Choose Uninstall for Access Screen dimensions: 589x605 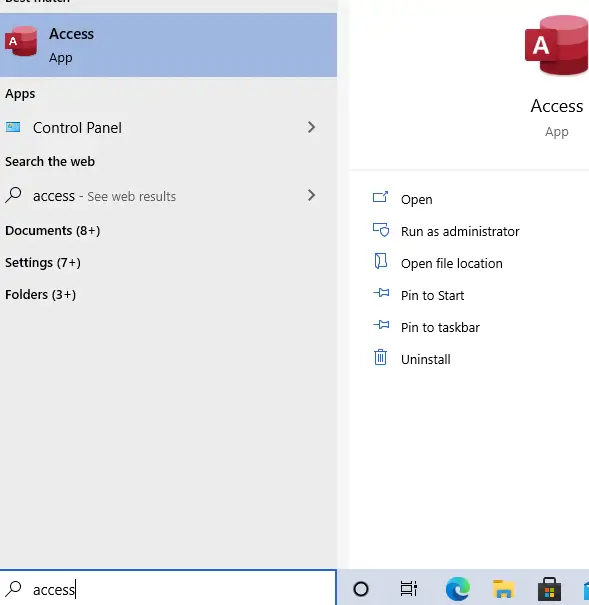click(425, 360)
